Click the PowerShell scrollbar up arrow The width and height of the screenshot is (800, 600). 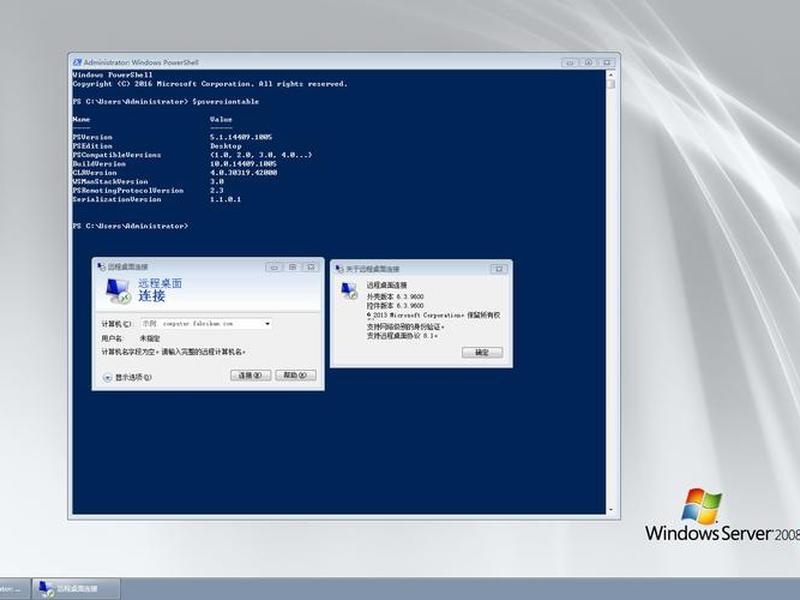click(611, 74)
